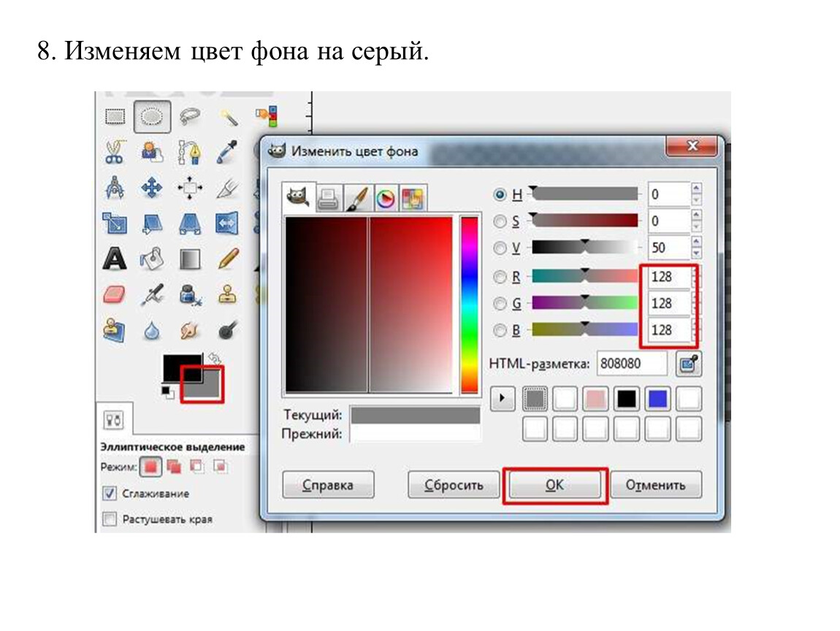Viewport: 840px width, 631px height.
Task: Select the Dodge/Burn tool
Action: pos(228,330)
